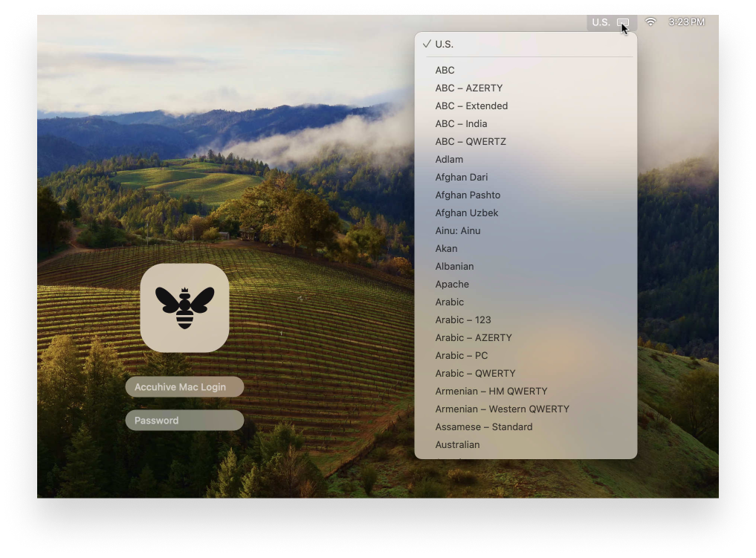Viewport: 756px width, 558px height.
Task: Focus the Password field
Action: (184, 421)
